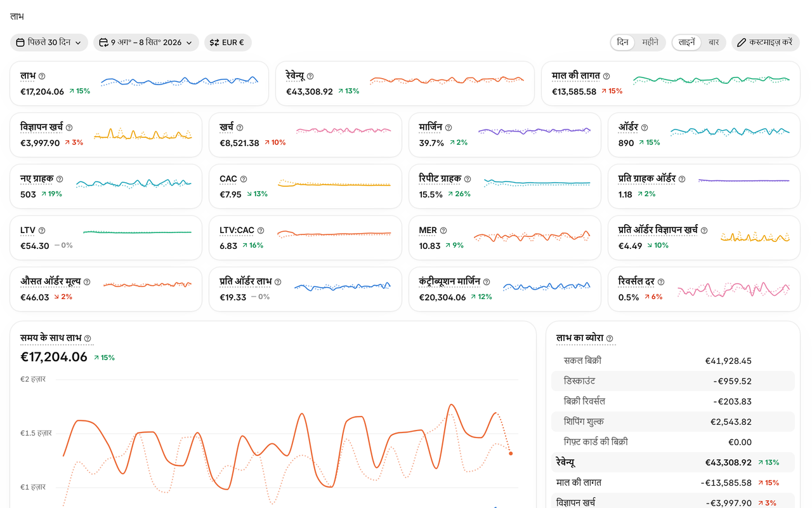Image resolution: width=812 pixels, height=508 pixels.
Task: Switch the view to महीने
Action: coord(650,43)
